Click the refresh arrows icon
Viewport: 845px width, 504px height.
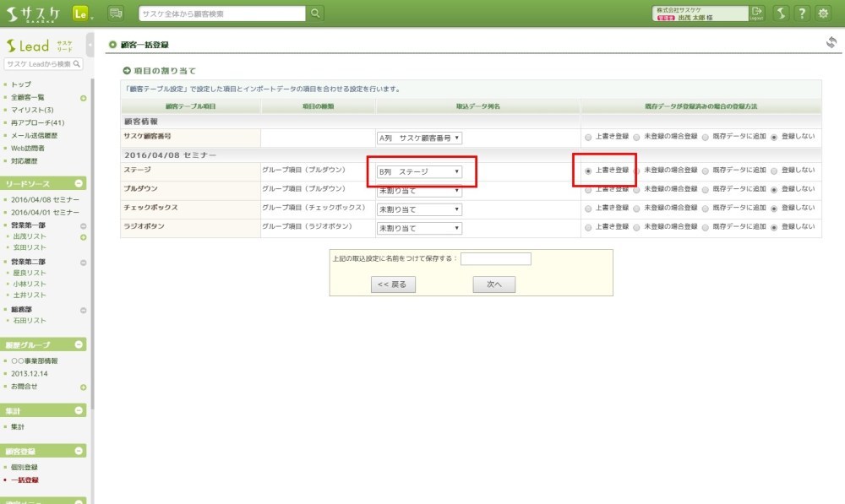coord(831,43)
